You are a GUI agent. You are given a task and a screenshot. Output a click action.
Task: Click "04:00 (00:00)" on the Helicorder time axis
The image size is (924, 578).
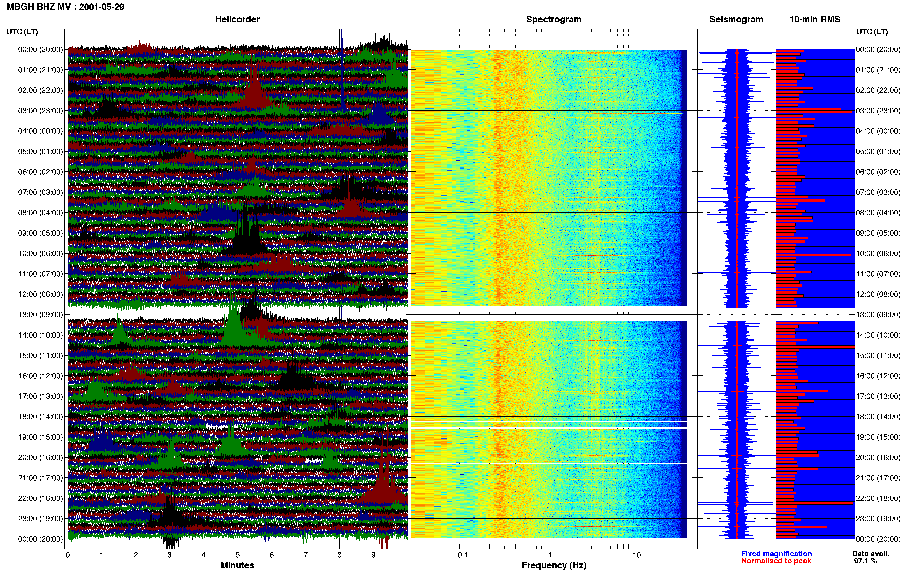[40, 131]
